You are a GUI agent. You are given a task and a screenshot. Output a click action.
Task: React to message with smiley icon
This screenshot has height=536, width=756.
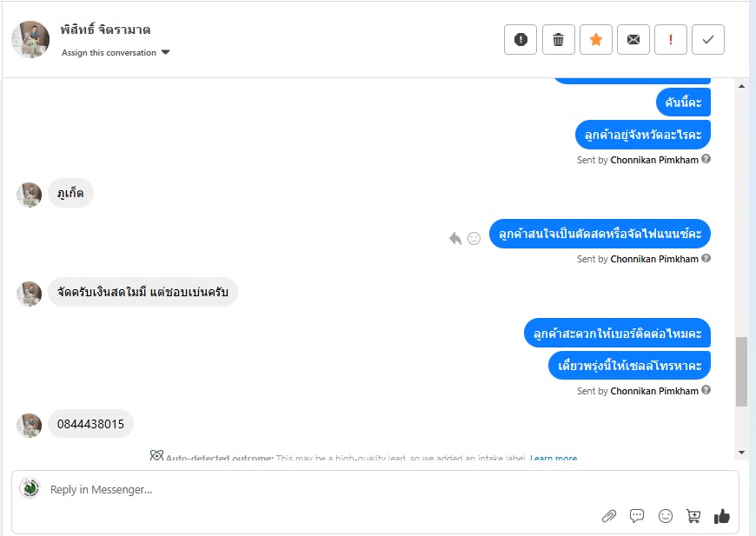coord(474,238)
